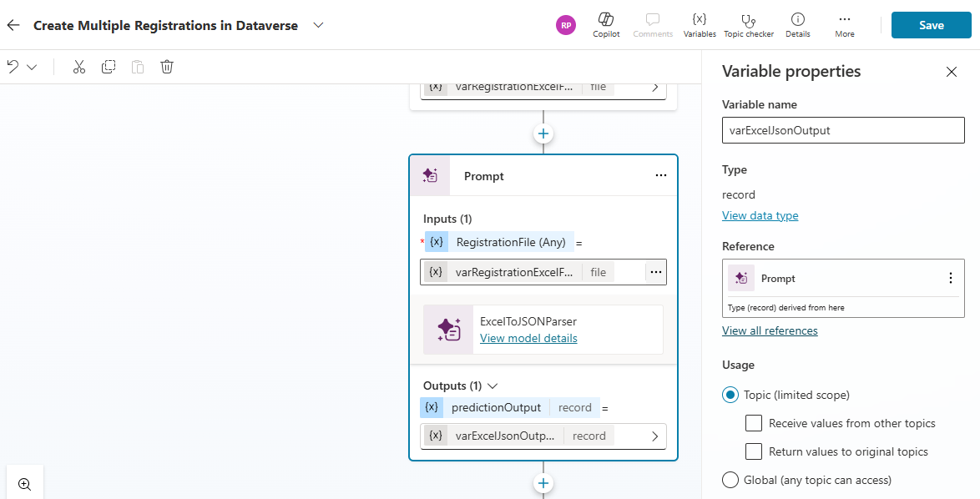Open the undo options dropdown arrow

(x=33, y=67)
